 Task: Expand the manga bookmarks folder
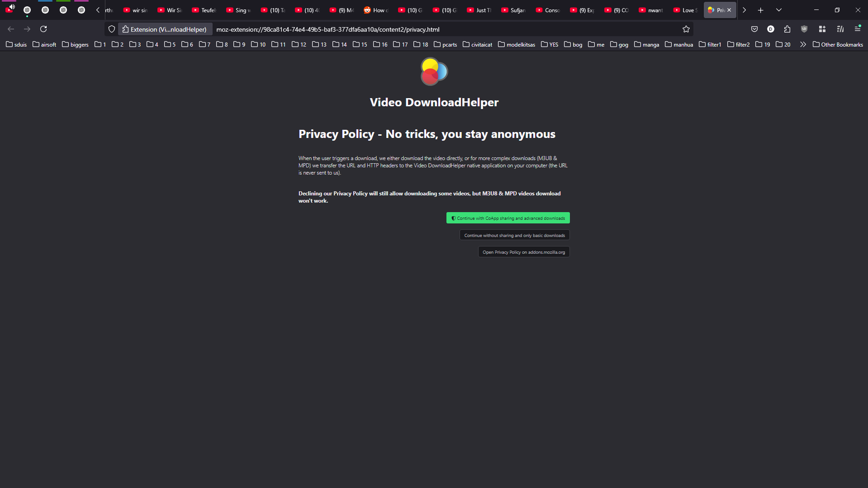(647, 44)
